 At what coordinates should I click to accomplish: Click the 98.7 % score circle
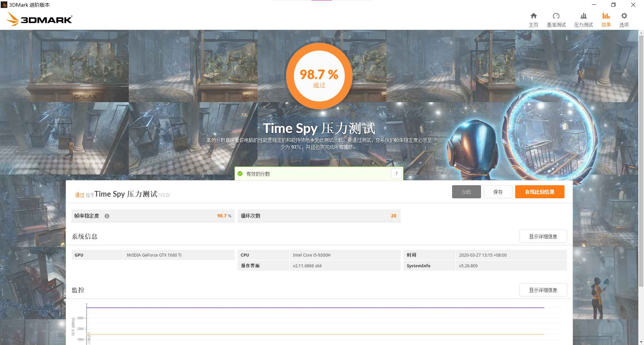tap(319, 76)
